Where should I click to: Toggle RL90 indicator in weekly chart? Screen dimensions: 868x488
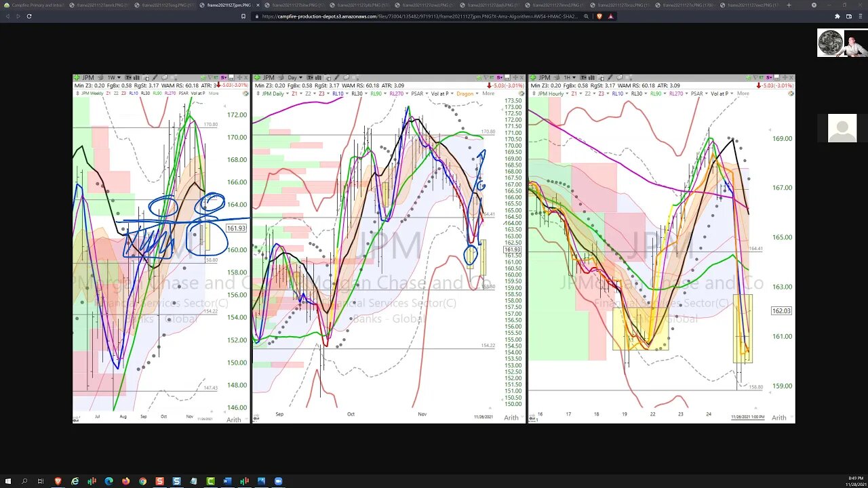pyautogui.click(x=157, y=94)
